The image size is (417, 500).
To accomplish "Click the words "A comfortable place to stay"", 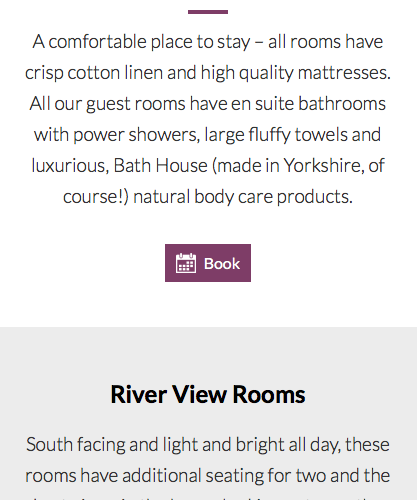I will click(141, 42).
